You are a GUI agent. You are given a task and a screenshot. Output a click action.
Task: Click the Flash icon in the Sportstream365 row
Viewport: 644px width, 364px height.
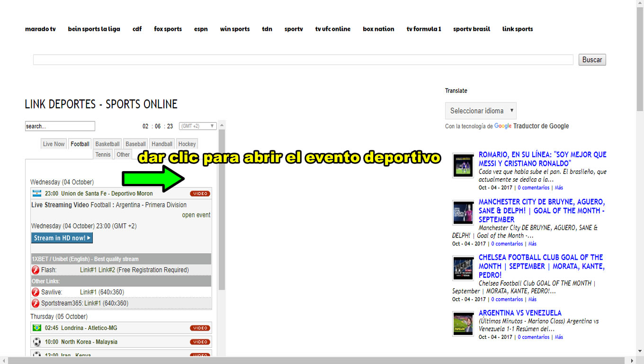[x=36, y=303]
